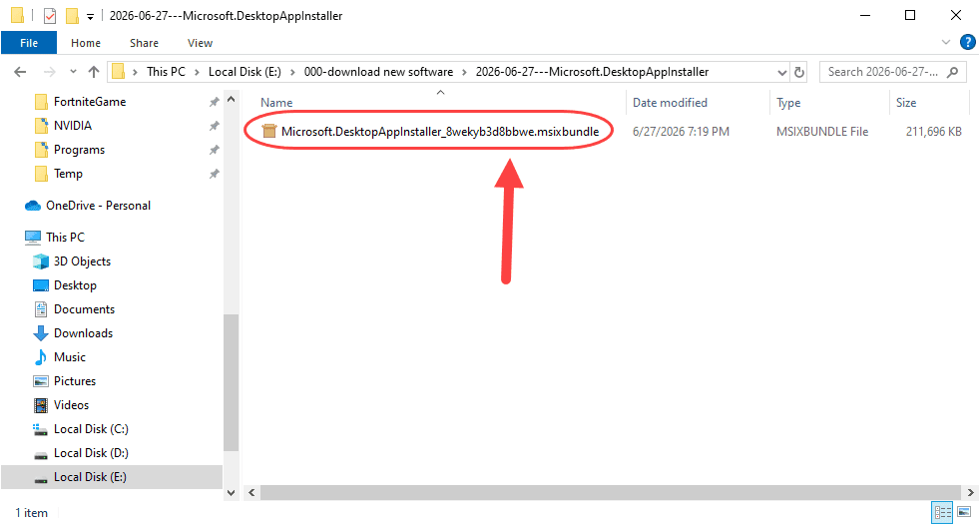Click the 2026-06-27---Microsoft.DesktopAppInstaller breadcrumb

[x=592, y=72]
